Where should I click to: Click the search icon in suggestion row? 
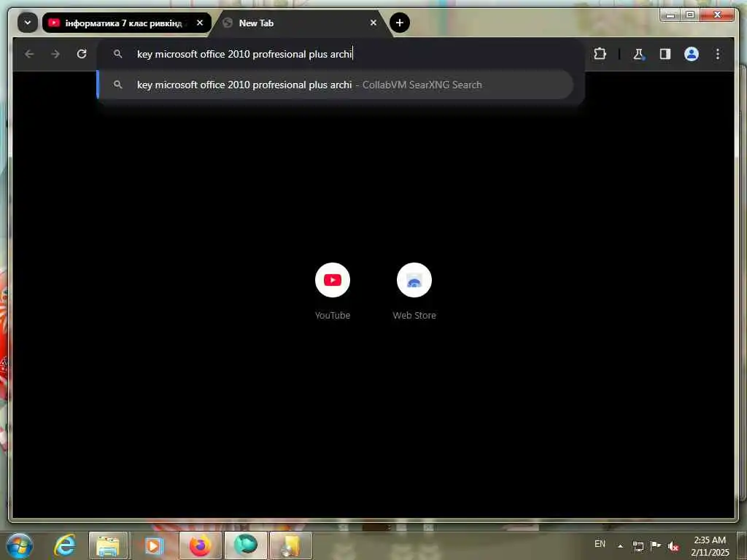(x=117, y=85)
